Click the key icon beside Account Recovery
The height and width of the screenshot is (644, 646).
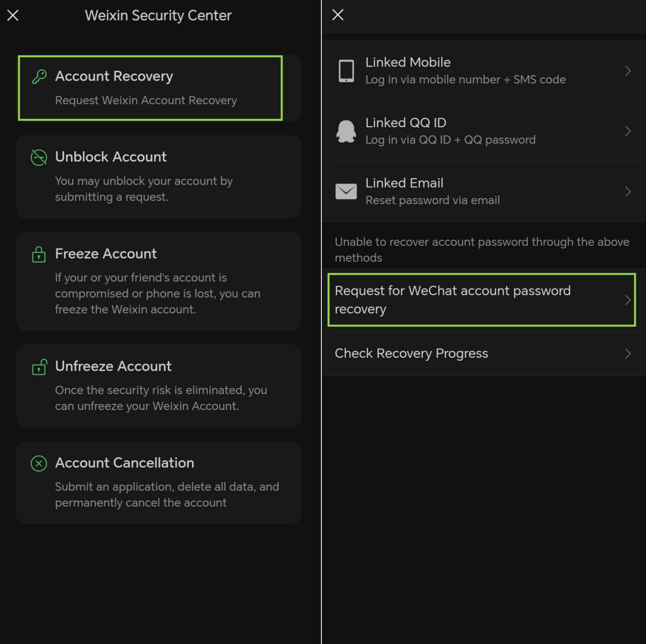[39, 76]
